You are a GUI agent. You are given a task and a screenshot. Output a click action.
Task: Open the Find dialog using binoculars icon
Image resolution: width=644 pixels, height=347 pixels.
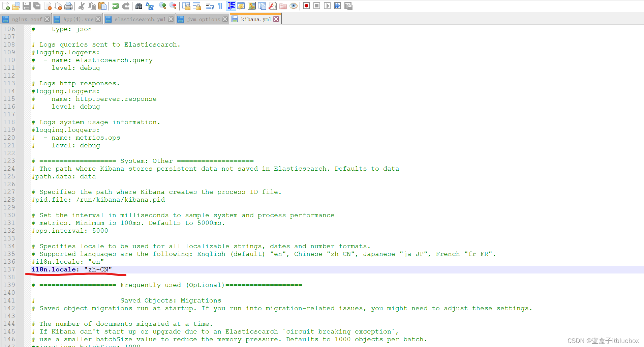(x=138, y=6)
